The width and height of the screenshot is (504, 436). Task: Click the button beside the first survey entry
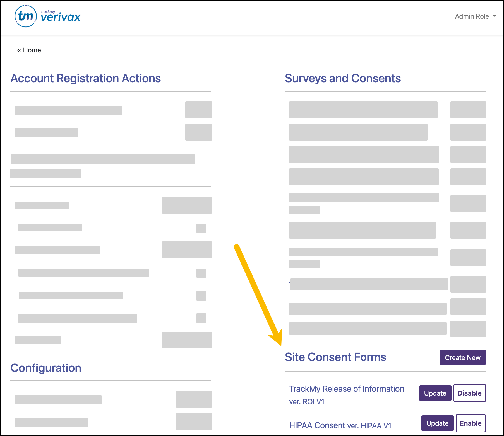point(468,109)
